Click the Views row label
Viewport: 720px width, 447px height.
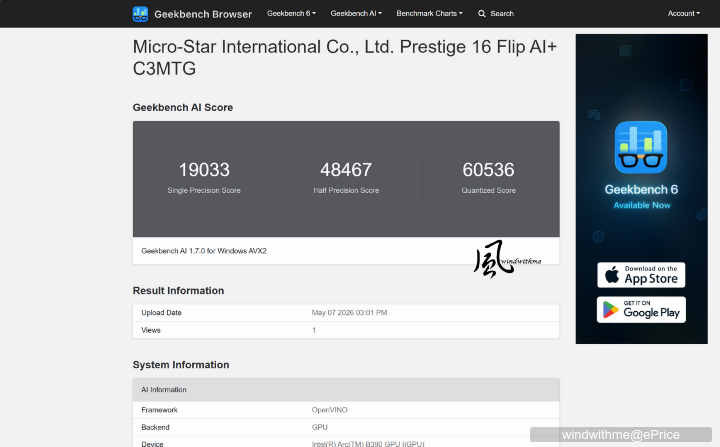coord(151,330)
